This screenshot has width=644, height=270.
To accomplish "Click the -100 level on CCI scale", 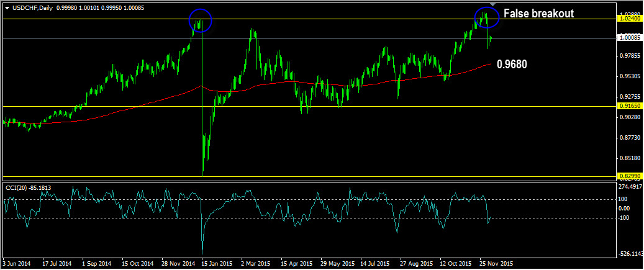I will (624, 217).
